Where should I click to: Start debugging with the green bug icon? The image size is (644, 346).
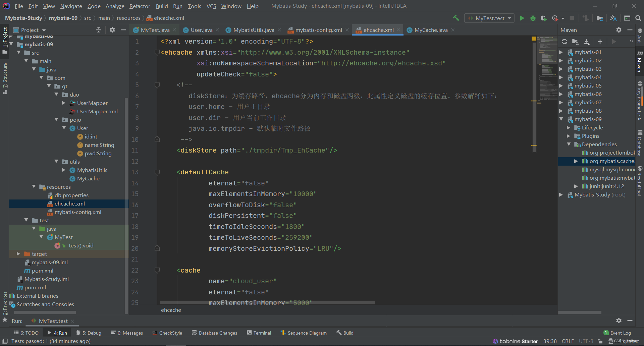(533, 18)
